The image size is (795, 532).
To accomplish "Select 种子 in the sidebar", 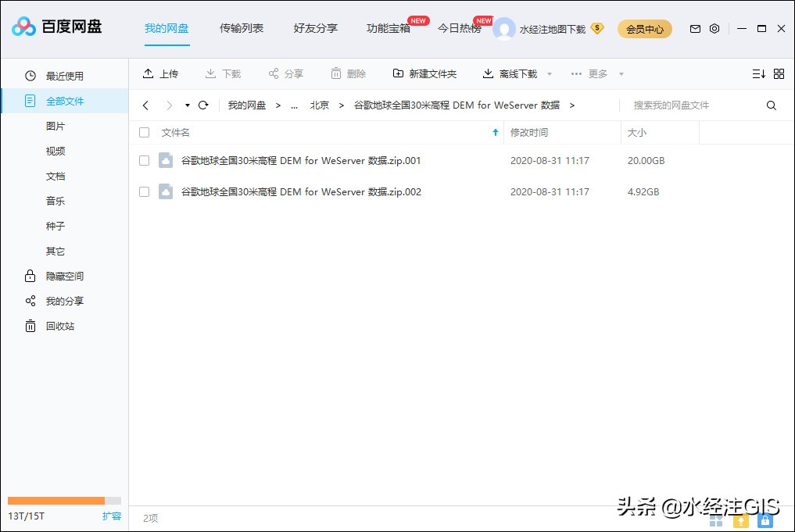I will click(x=56, y=226).
